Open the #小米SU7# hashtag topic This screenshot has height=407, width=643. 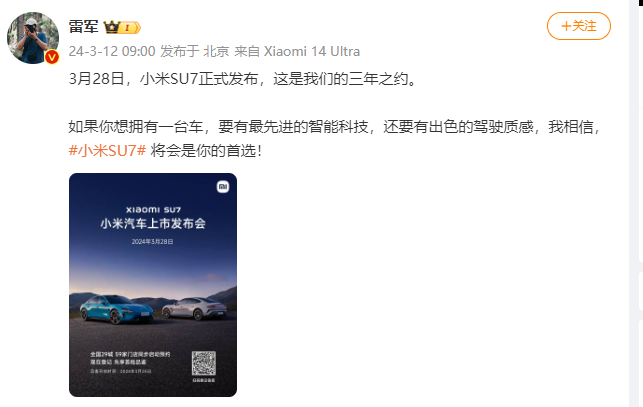pos(107,151)
